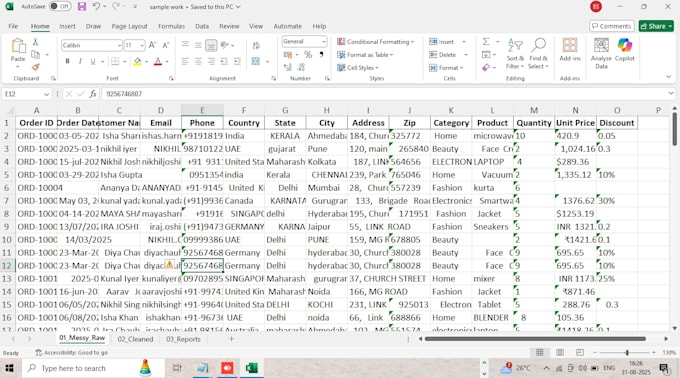Click the Share button
This screenshot has height=378, width=680.
tap(656, 26)
